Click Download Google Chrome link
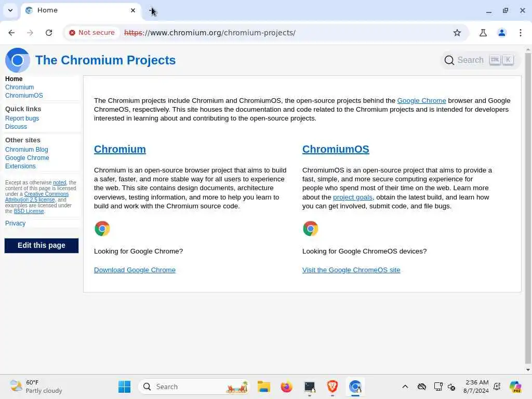 click(135, 270)
